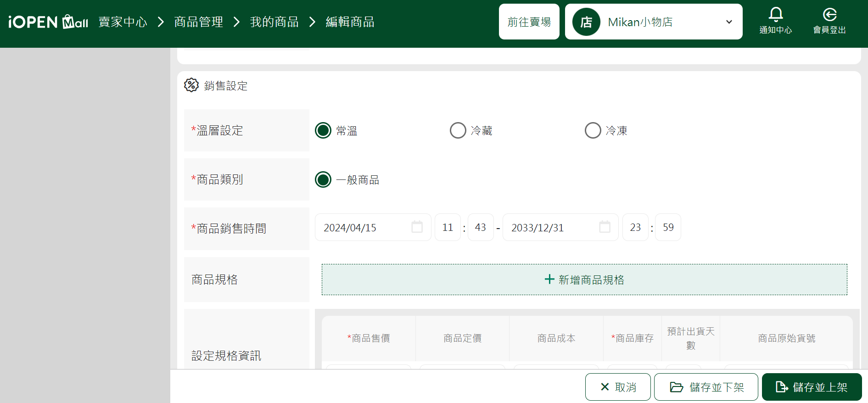The image size is (868, 403).
Task: Click the file-export icon on 儲存並上架
Action: pos(782,387)
